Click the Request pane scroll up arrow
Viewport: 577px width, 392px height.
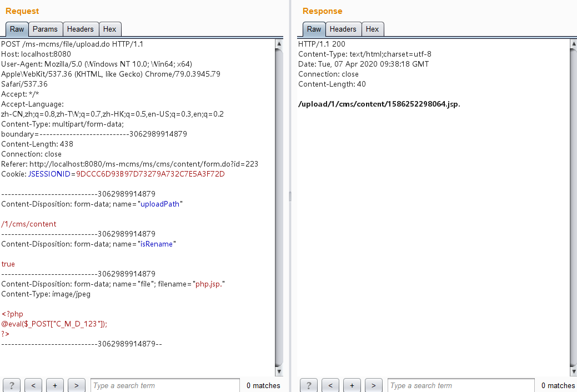(x=279, y=43)
